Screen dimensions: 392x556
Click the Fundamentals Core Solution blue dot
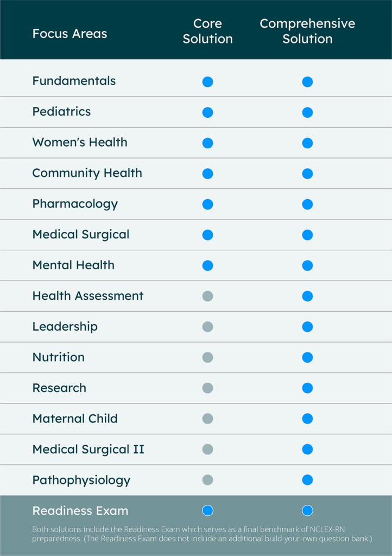(208, 82)
